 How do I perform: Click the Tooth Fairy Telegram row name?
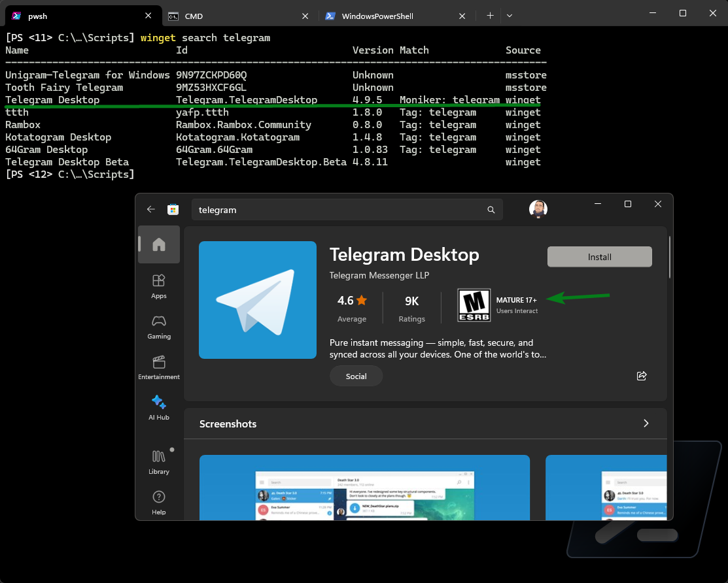pyautogui.click(x=64, y=88)
